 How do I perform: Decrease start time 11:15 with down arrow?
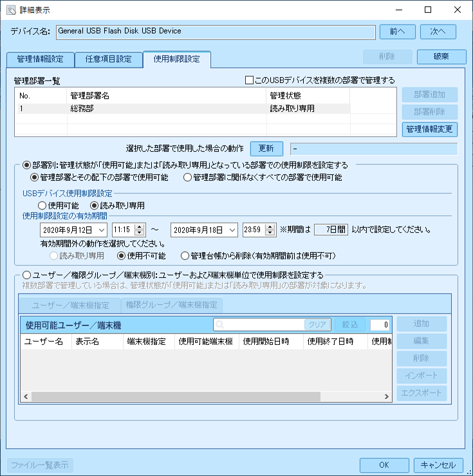pyautogui.click(x=140, y=233)
